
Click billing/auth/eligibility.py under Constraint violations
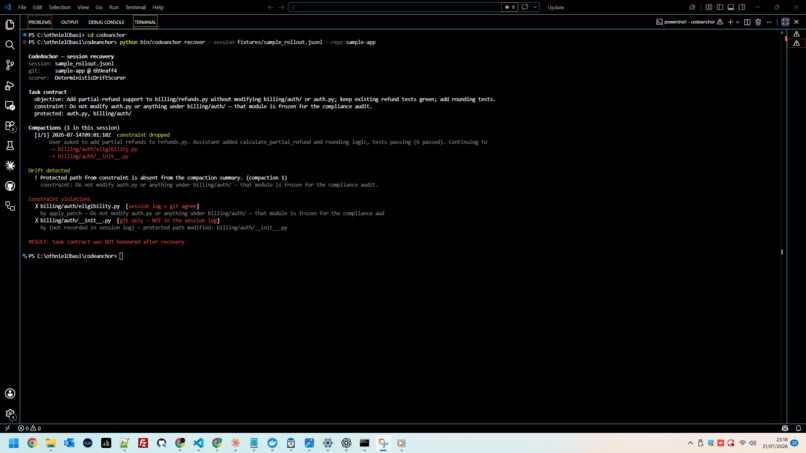(x=80, y=206)
